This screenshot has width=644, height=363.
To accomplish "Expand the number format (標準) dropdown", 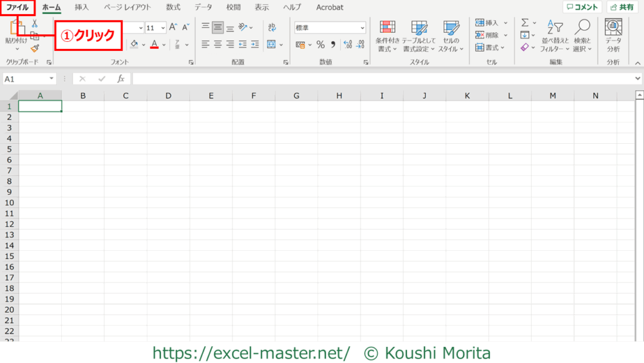I will 362,28.
